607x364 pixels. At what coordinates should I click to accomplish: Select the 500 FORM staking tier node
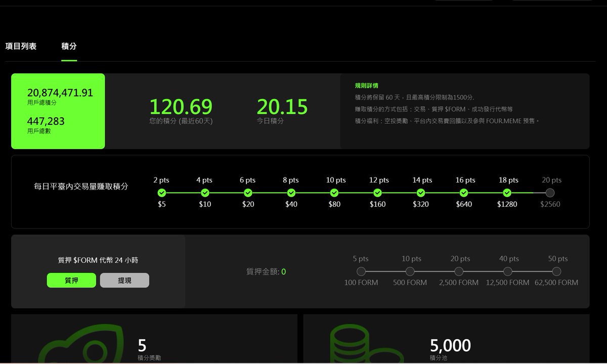click(410, 271)
